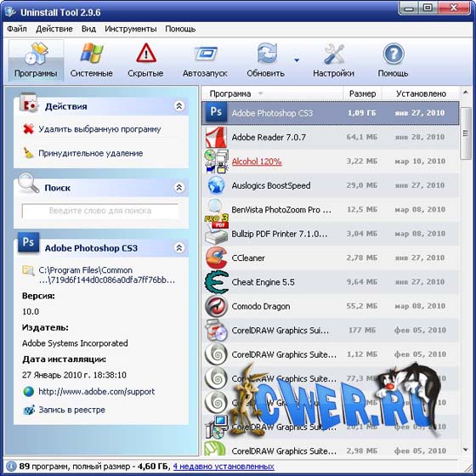Image resolution: width=476 pixels, height=476 pixels.
Task: Click the broom forced removal icon
Action: pyautogui.click(x=29, y=153)
